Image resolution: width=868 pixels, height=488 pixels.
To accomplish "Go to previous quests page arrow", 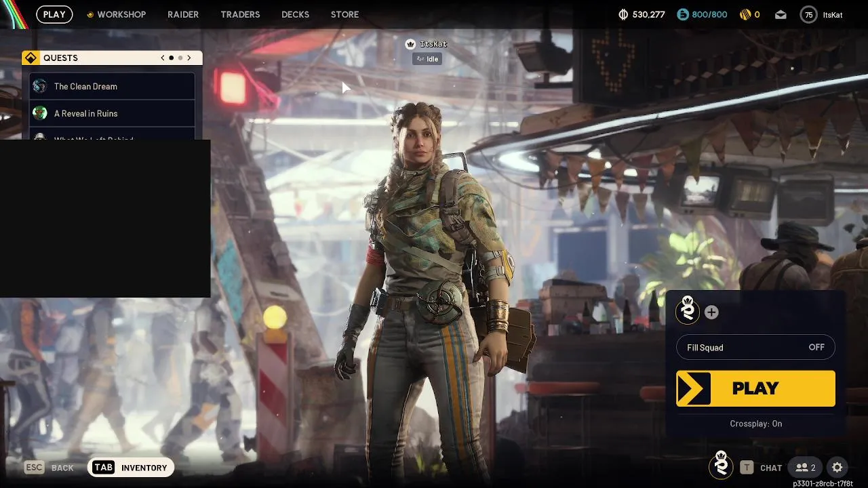I will click(163, 58).
